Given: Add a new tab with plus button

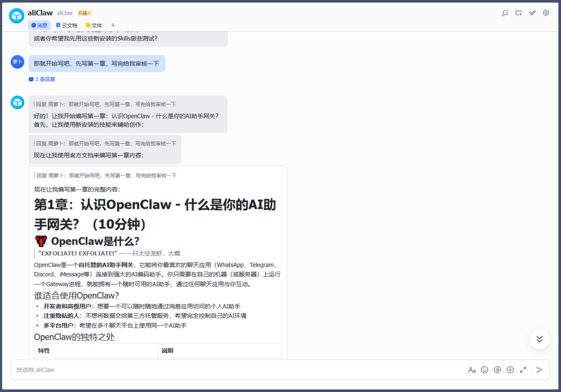Looking at the screenshot, I should click(113, 25).
